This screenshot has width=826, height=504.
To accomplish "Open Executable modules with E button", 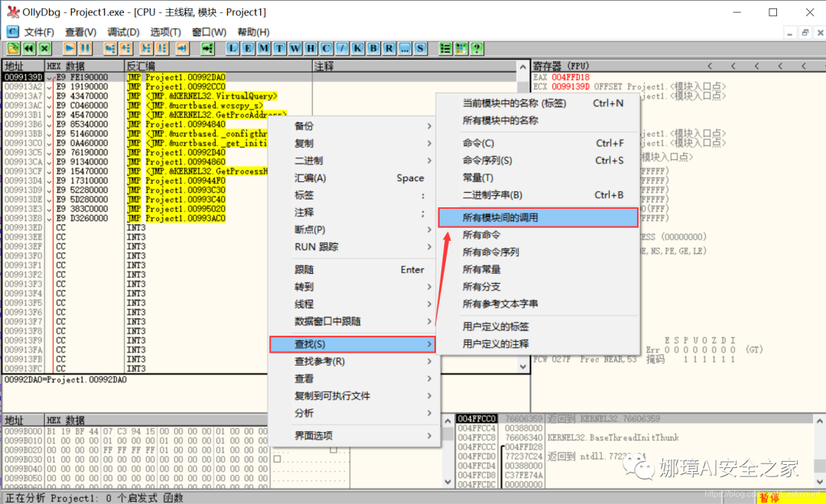I will click(248, 48).
